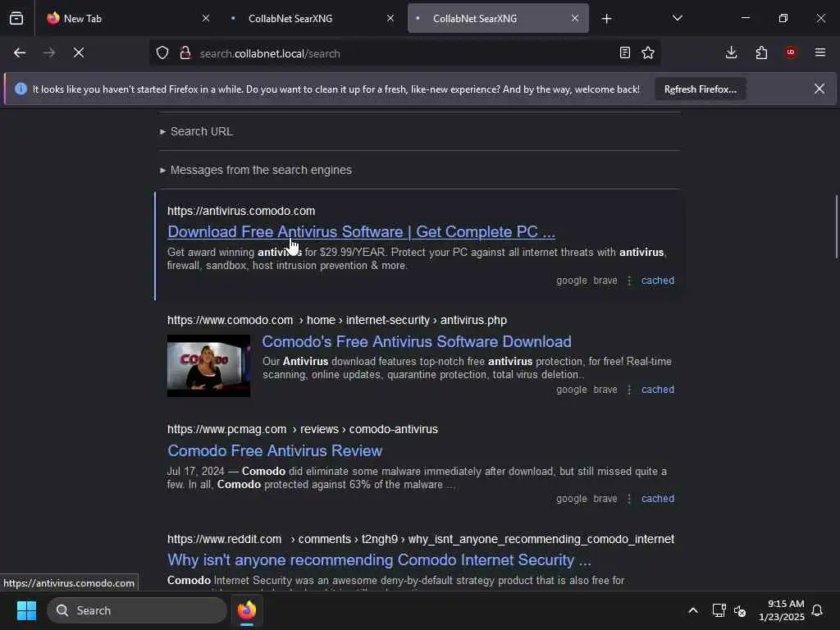
Task: Open more options dots for antivirus.comodo.com result
Action: (629, 281)
